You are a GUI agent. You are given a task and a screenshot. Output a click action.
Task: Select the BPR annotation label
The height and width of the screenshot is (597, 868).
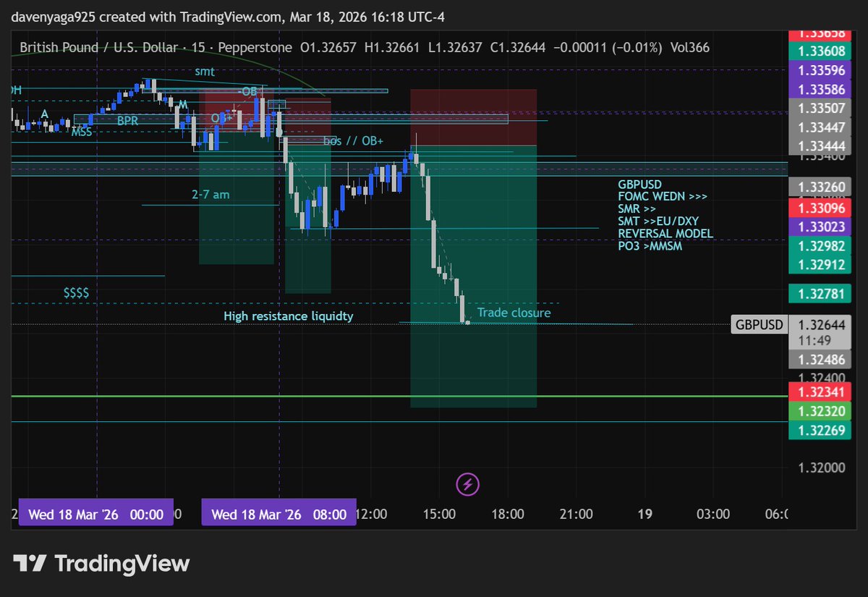[127, 121]
